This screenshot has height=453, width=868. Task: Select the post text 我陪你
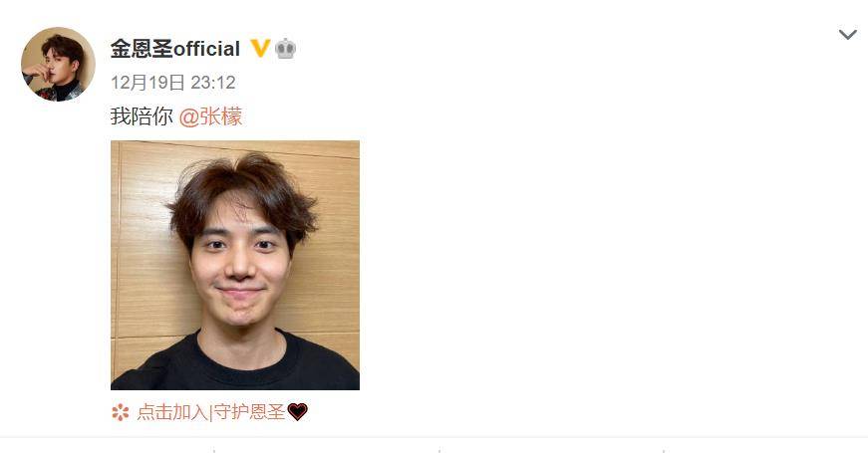142,116
